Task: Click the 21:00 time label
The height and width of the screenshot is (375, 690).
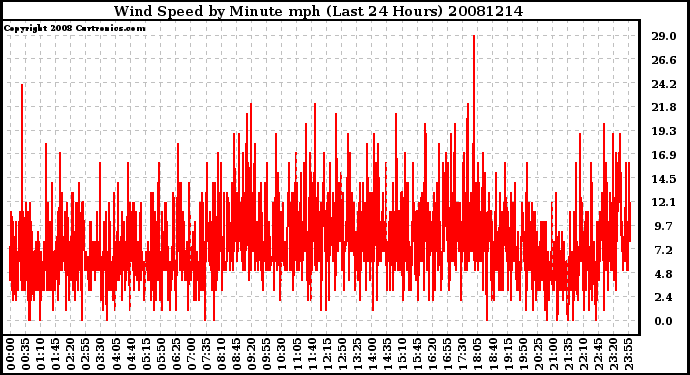Action: 553,354
